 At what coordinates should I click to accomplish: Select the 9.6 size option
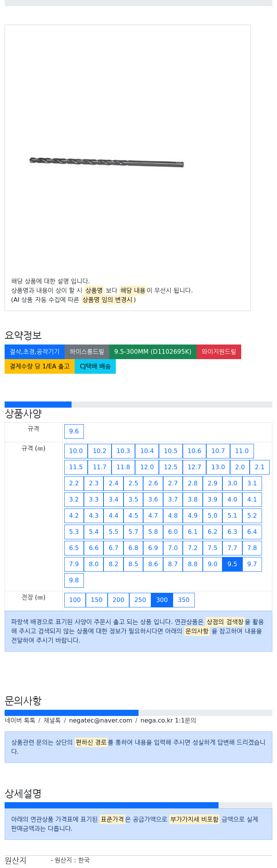(74, 431)
